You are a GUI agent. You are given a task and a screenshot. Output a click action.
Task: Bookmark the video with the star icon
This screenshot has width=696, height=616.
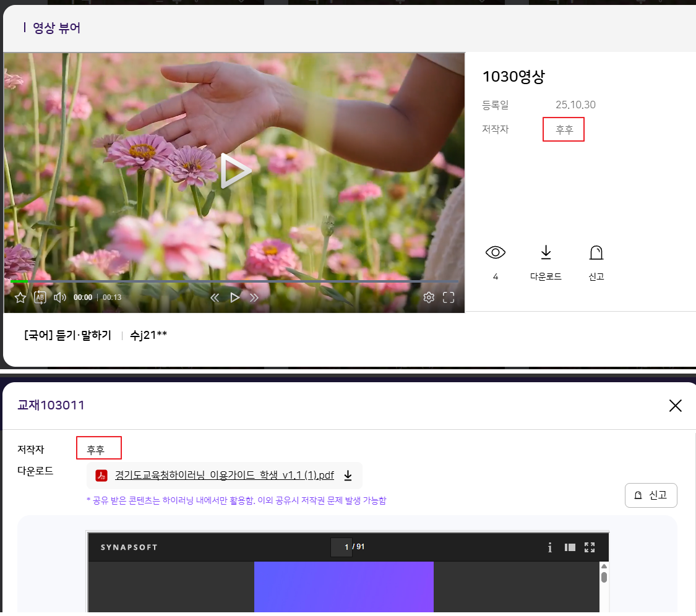click(x=20, y=297)
